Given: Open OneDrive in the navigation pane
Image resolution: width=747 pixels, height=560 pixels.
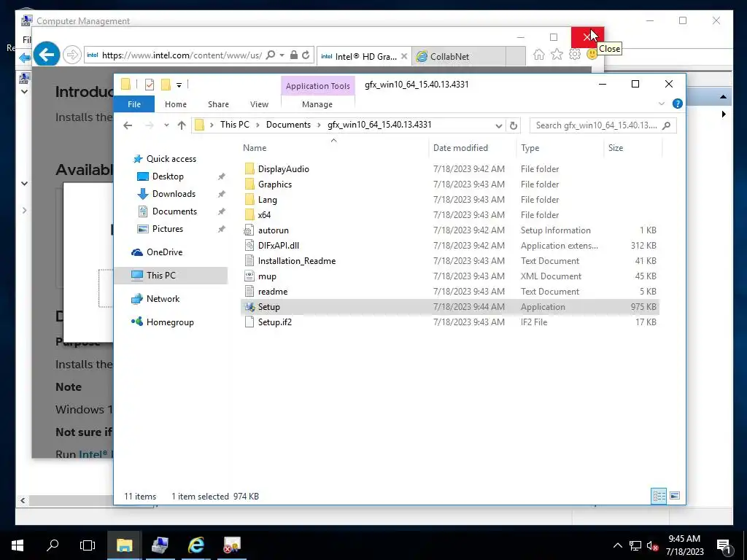Looking at the screenshot, I should (164, 252).
